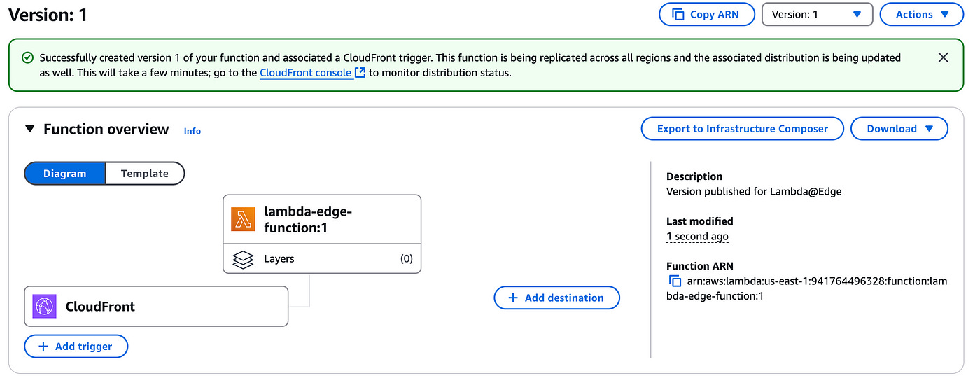The image size is (980, 390).
Task: Open the Info link beside Function overview
Action: pyautogui.click(x=192, y=131)
